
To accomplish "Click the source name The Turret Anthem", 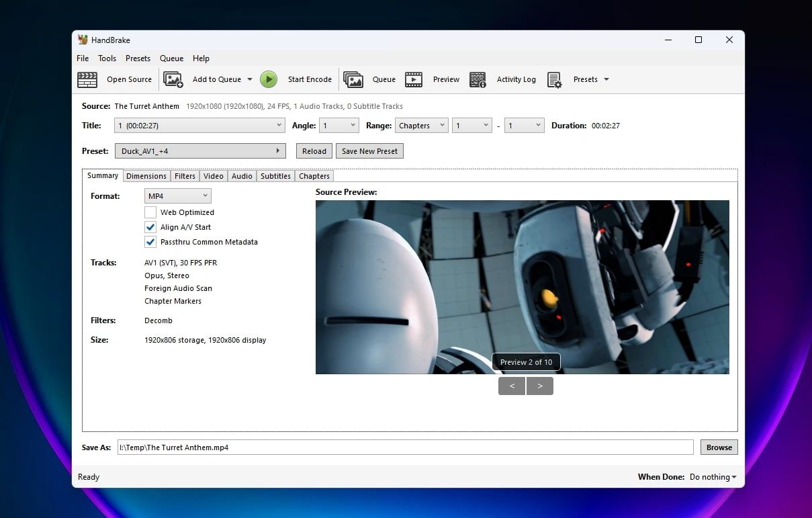I will pyautogui.click(x=146, y=106).
